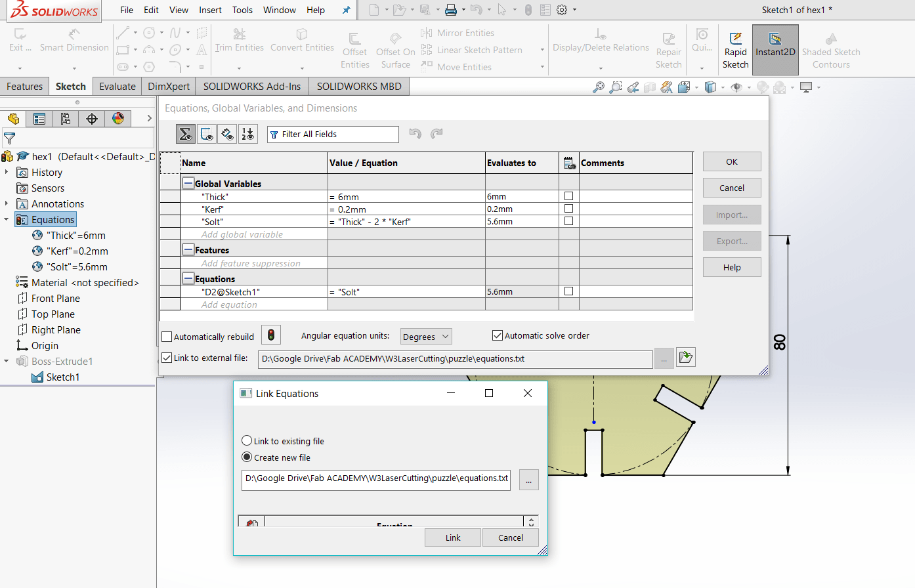
Task: Click the pin icon beside Help menu
Action: [347, 10]
